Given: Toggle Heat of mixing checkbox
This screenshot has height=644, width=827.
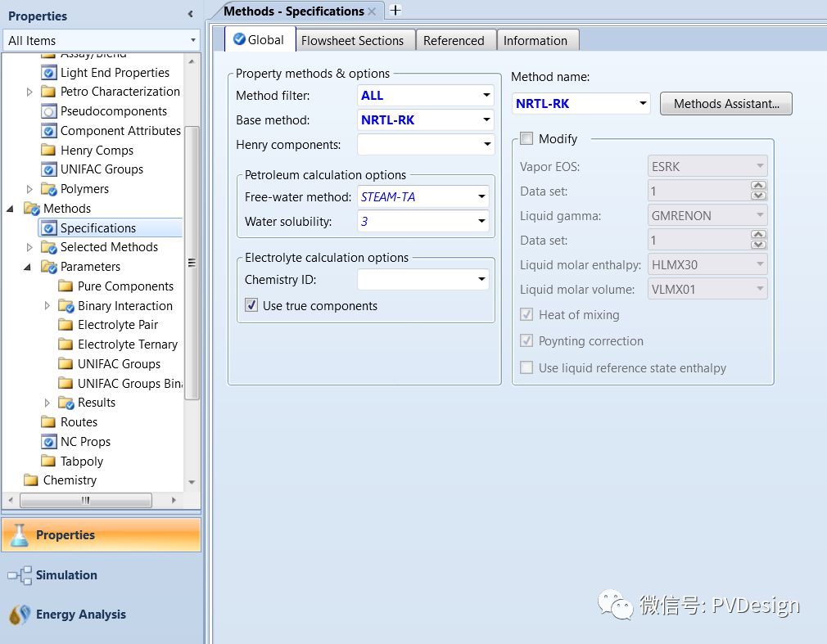Looking at the screenshot, I should (526, 314).
